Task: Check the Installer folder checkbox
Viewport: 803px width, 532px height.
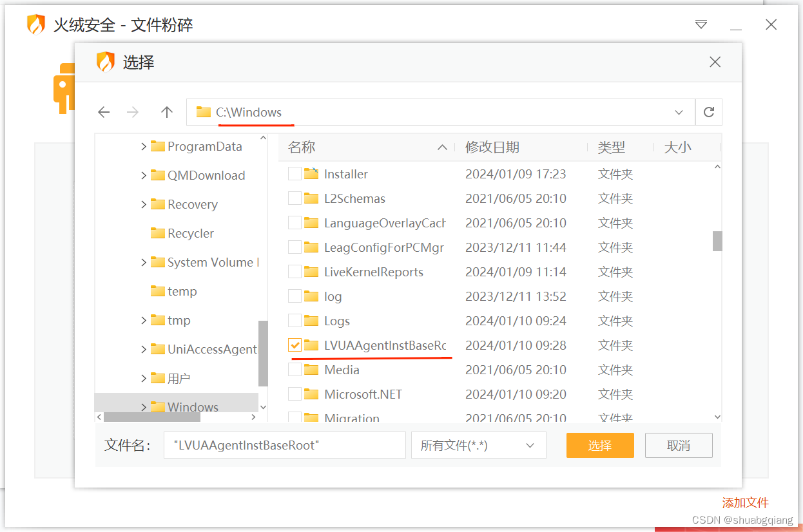Action: [295, 174]
